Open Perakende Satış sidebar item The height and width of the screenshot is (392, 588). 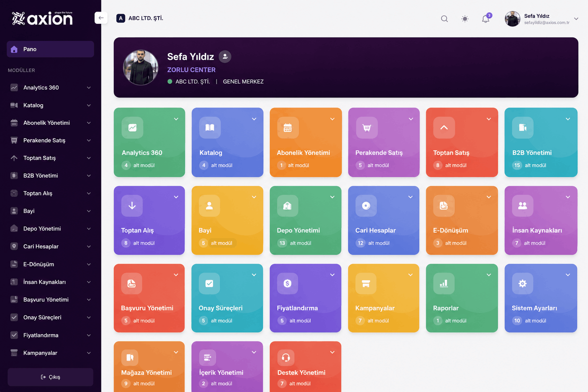(x=51, y=140)
